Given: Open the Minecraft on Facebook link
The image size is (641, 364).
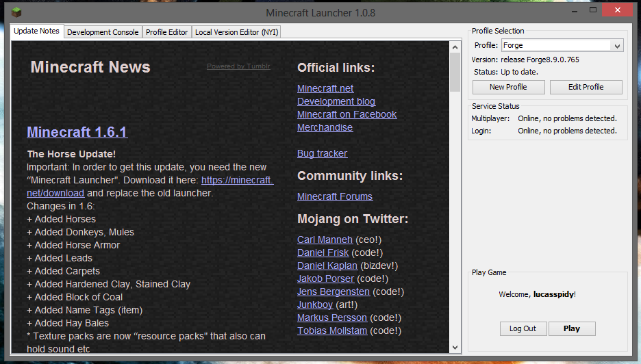Looking at the screenshot, I should click(x=347, y=114).
